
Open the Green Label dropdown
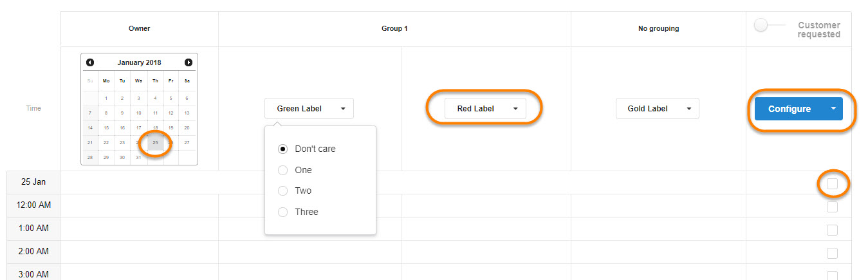pyautogui.click(x=309, y=109)
